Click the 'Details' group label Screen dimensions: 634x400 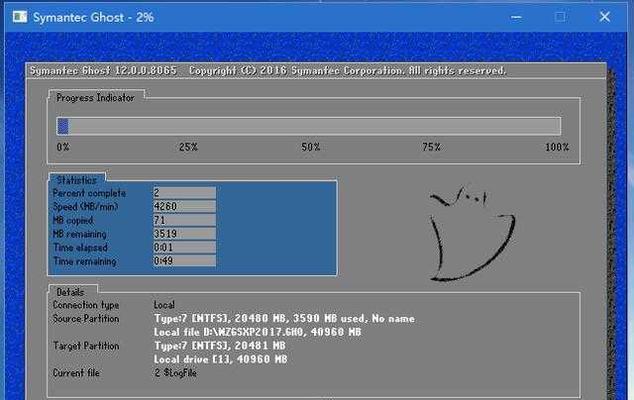point(70,292)
